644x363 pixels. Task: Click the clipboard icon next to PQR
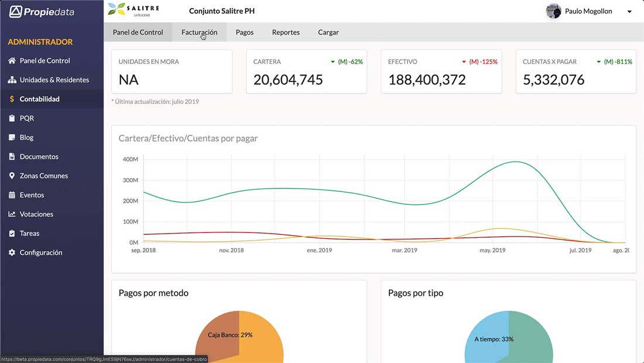coord(12,118)
